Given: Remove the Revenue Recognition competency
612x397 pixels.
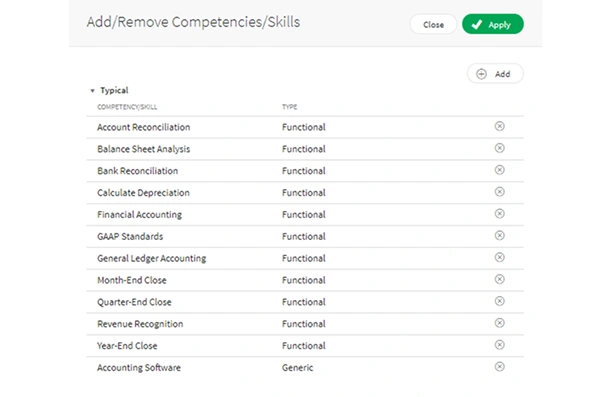Looking at the screenshot, I should (x=499, y=323).
